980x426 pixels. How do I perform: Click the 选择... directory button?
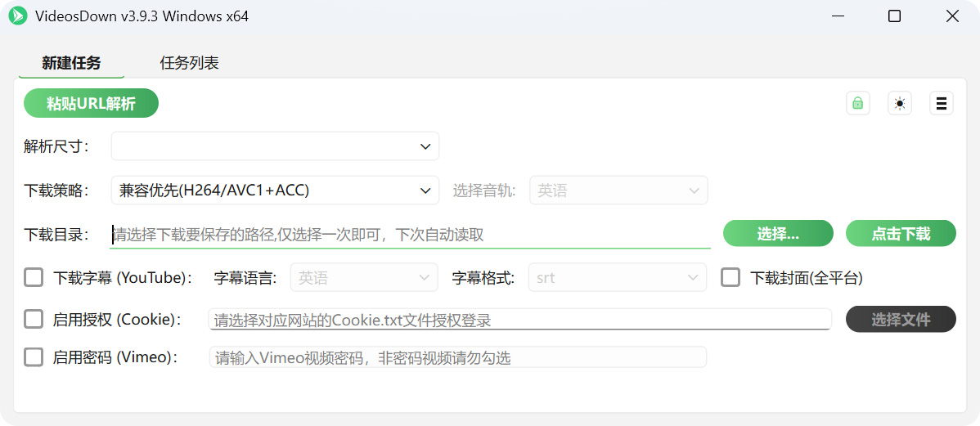pos(778,234)
